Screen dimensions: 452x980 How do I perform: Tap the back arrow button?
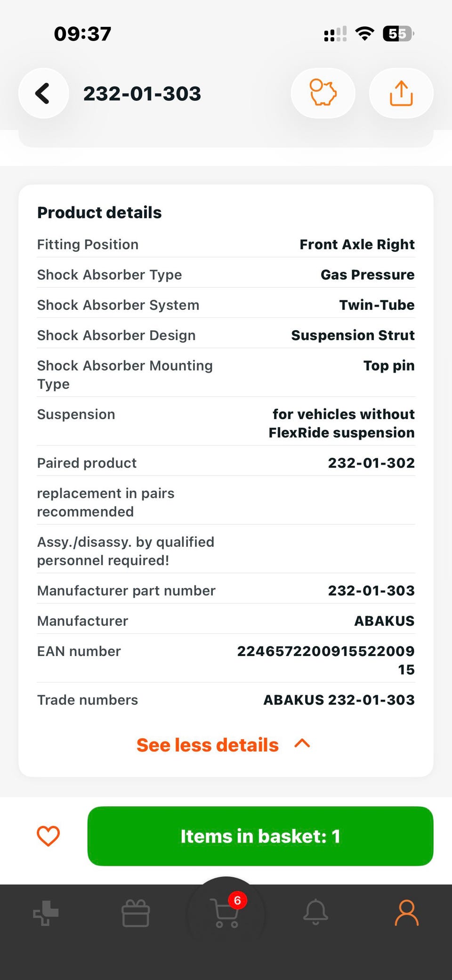pos(43,93)
